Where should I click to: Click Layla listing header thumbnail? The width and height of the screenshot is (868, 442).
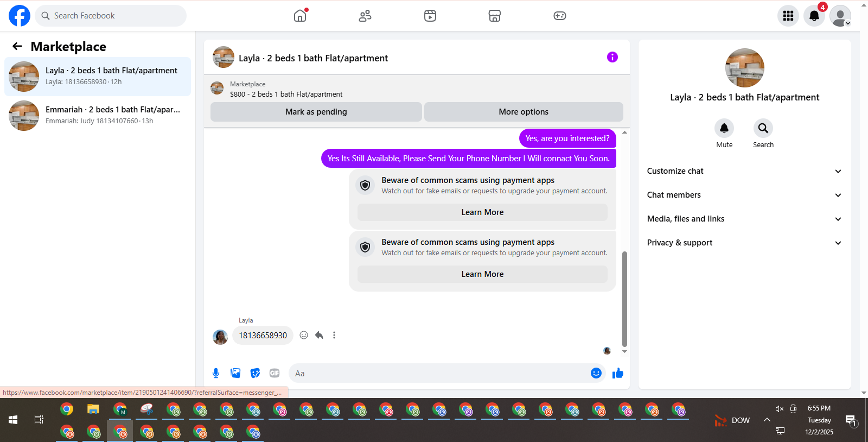[224, 57]
